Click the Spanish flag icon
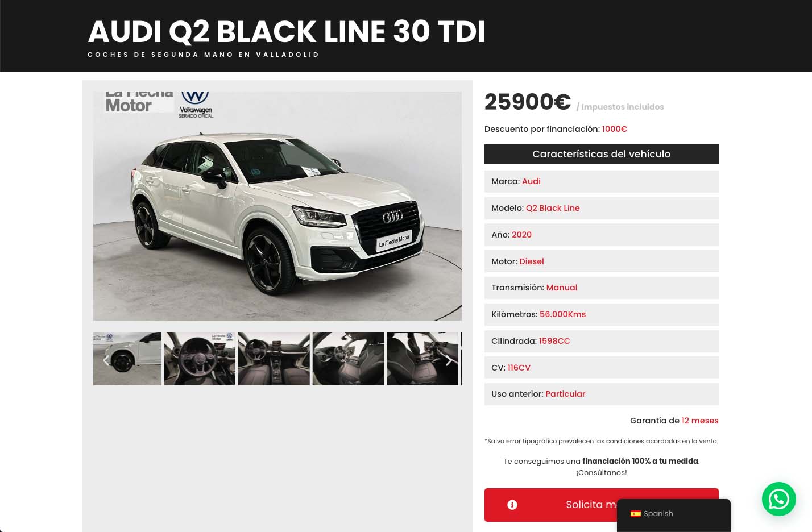Screen dimensions: 812x532 (636, 514)
